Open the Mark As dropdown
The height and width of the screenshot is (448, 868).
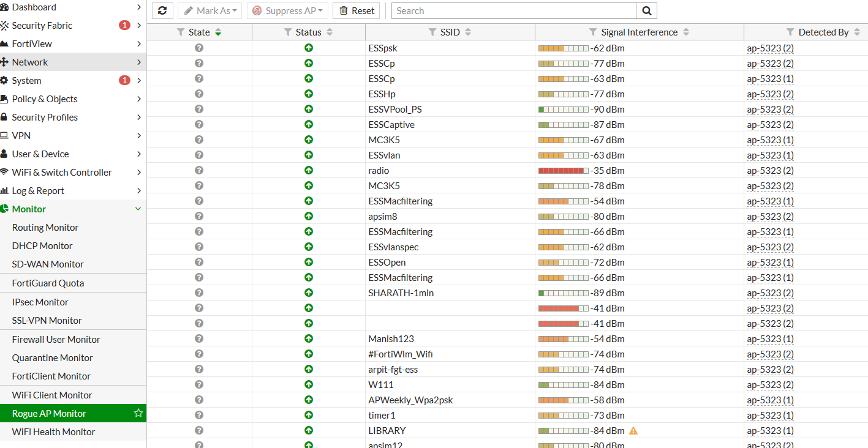tap(210, 10)
